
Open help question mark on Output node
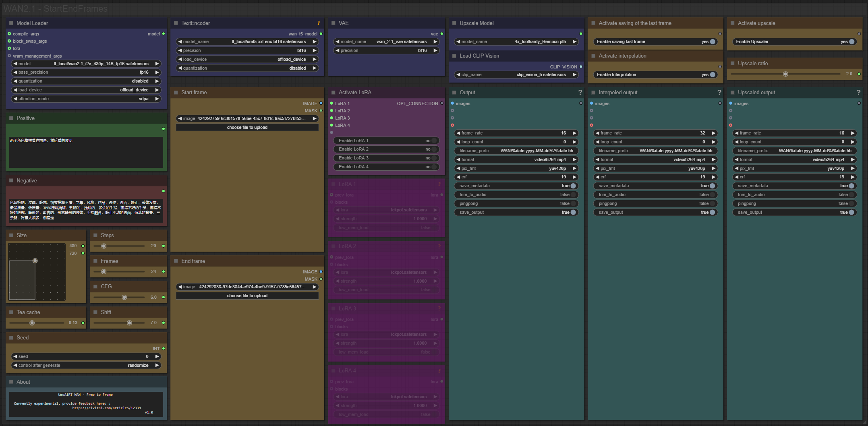[x=580, y=93]
